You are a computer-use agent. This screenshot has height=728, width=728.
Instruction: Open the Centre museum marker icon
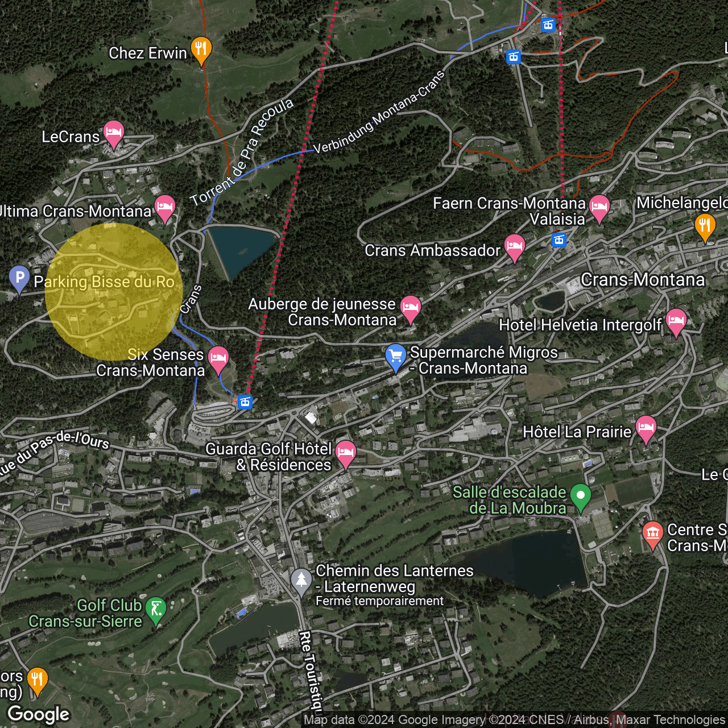652,533
